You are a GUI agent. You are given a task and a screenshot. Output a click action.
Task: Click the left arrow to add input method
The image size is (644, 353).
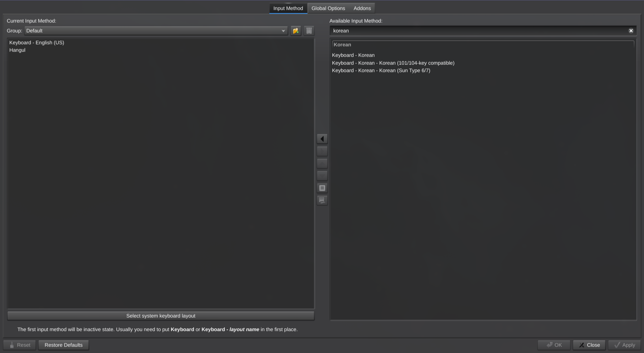(x=322, y=139)
